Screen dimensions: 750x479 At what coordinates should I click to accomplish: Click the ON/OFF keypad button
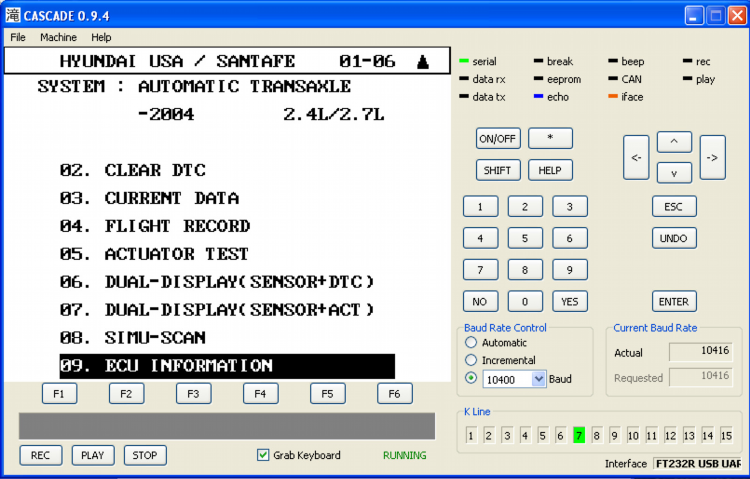click(x=498, y=139)
